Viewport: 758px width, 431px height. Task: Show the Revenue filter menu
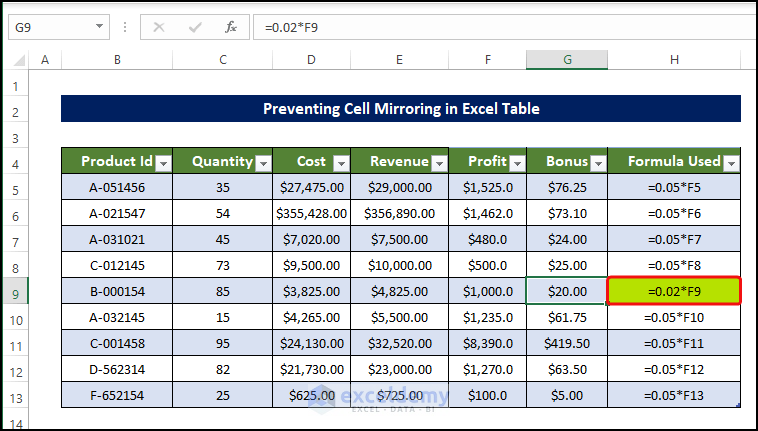tap(438, 162)
